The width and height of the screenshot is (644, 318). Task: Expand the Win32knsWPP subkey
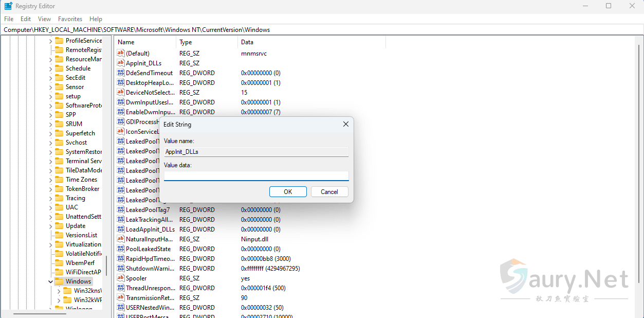point(59,291)
